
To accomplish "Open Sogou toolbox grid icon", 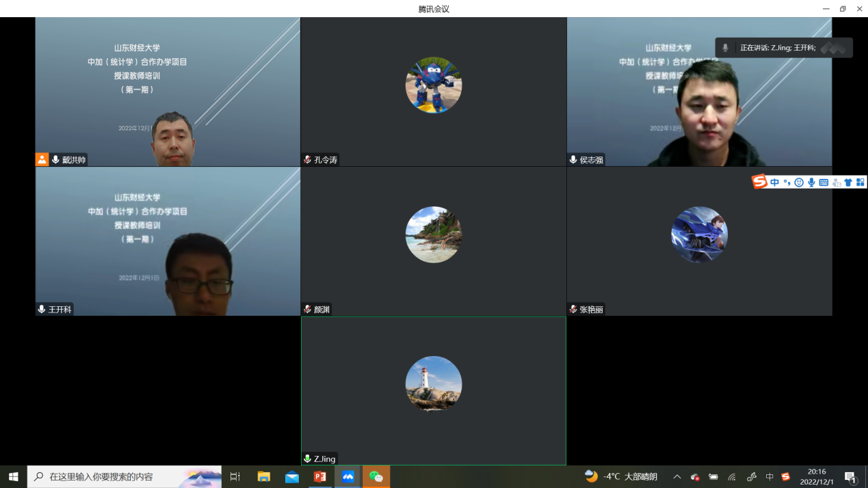I will pyautogui.click(x=860, y=182).
